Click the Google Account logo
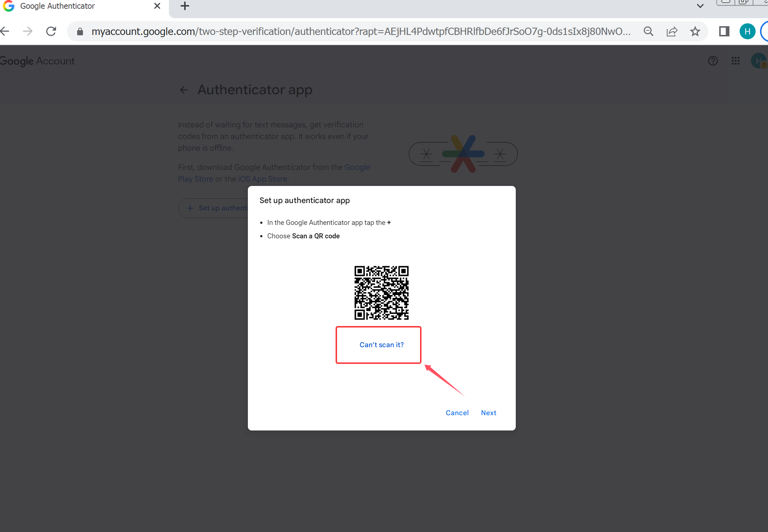 [37, 61]
